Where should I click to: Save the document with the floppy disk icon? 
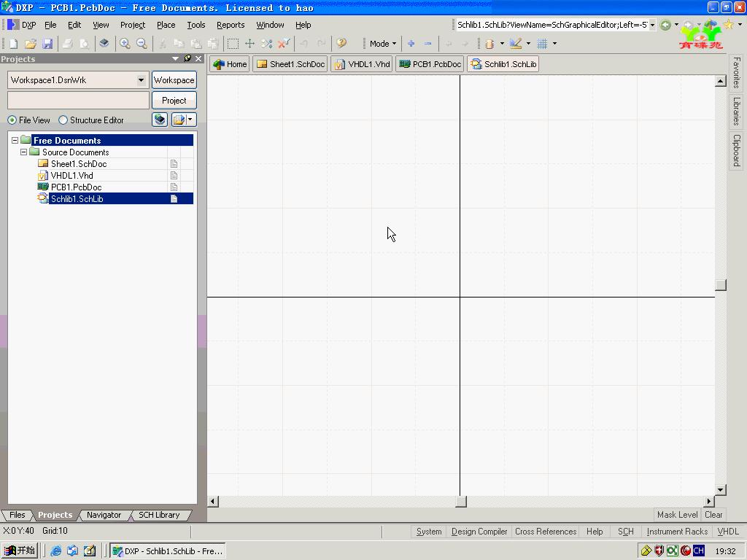click(x=47, y=44)
